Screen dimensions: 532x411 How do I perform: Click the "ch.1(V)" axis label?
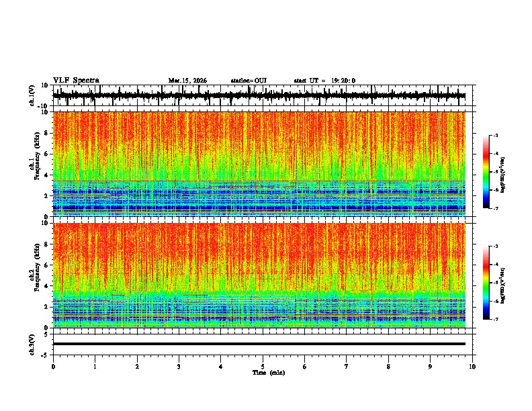point(32,95)
